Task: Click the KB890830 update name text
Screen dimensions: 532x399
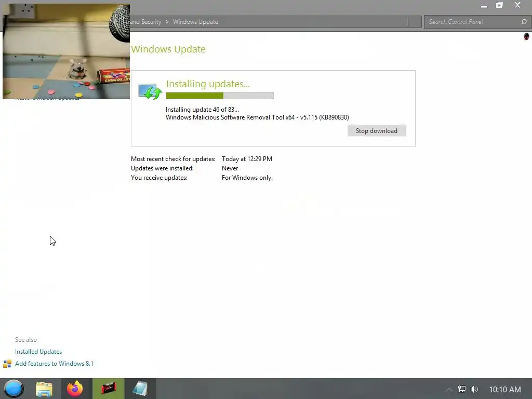Action: pyautogui.click(x=257, y=117)
